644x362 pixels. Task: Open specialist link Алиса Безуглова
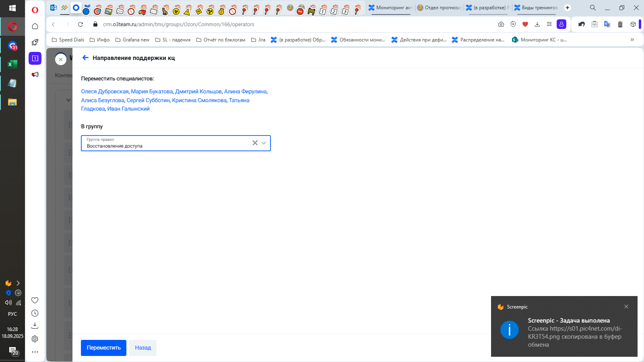(x=103, y=101)
